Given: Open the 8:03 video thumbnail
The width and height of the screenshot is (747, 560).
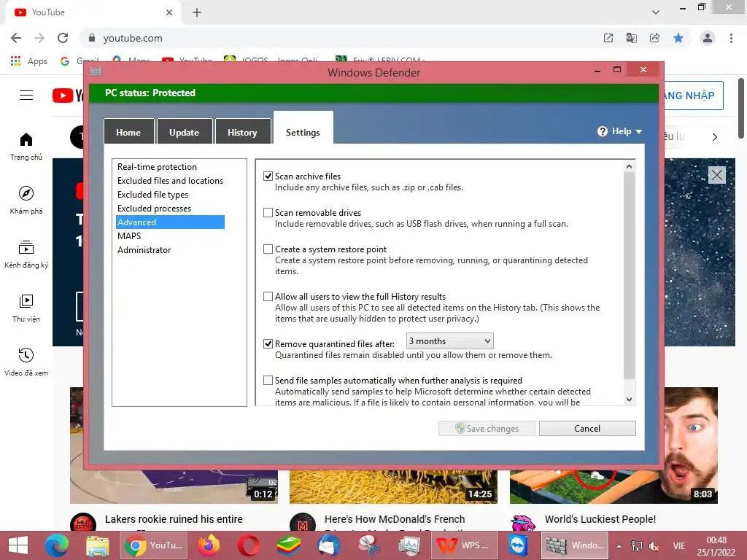Looking at the screenshot, I should (614, 486).
